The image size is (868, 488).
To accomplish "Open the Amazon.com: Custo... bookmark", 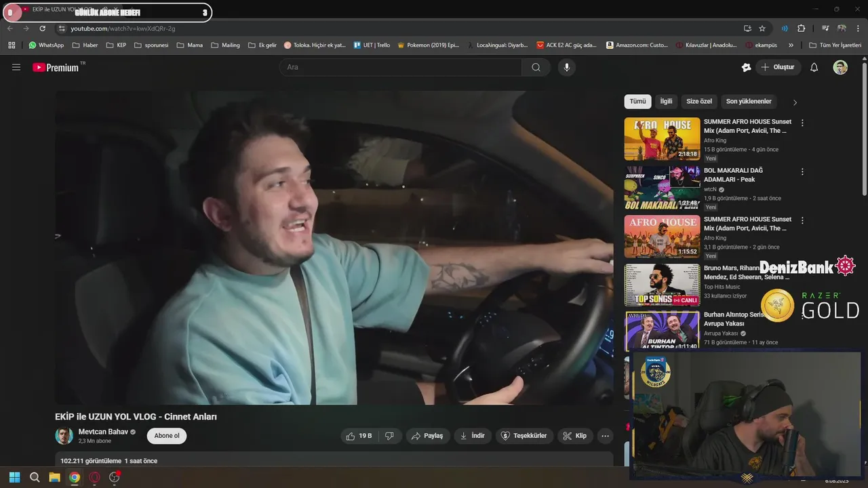I will click(637, 45).
